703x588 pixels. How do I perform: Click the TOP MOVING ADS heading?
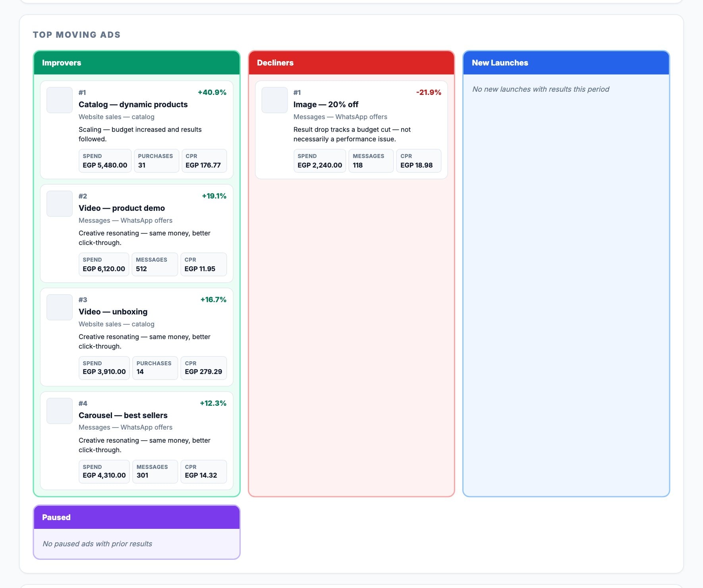(77, 35)
